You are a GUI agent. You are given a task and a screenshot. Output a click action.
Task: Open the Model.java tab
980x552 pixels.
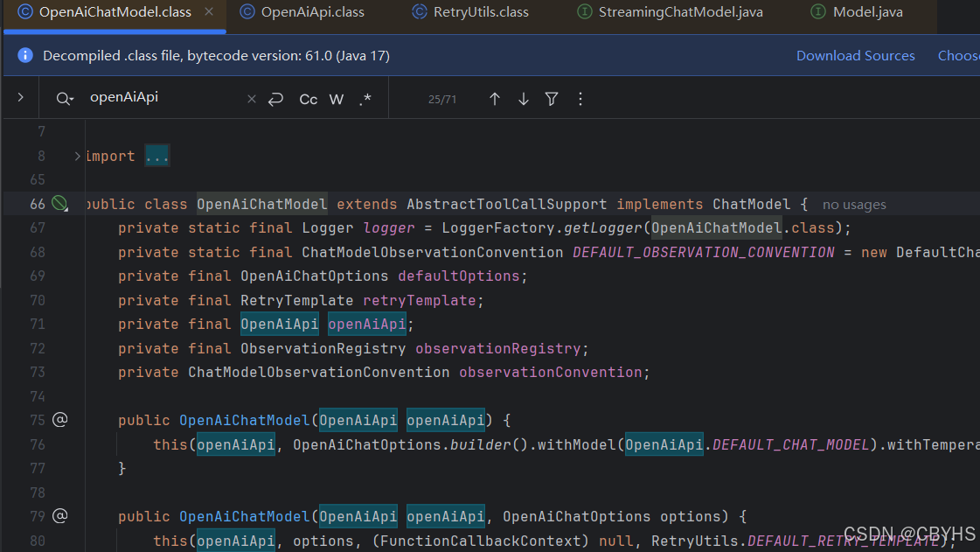(858, 12)
